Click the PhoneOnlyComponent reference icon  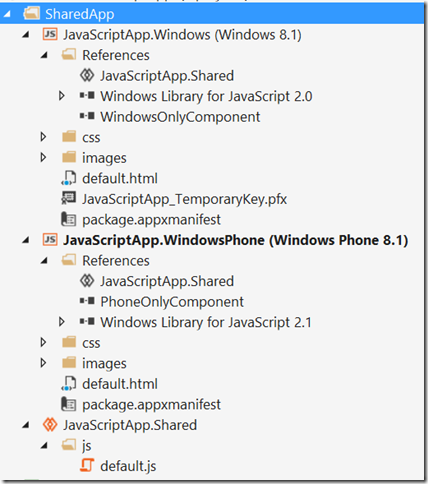[x=87, y=301]
